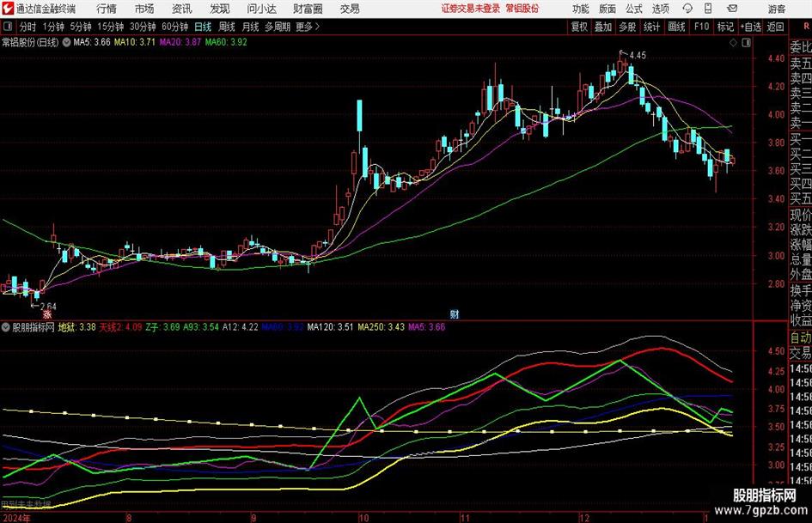Expand the 常铝股份(日线) indicator dropdown

pos(66,42)
